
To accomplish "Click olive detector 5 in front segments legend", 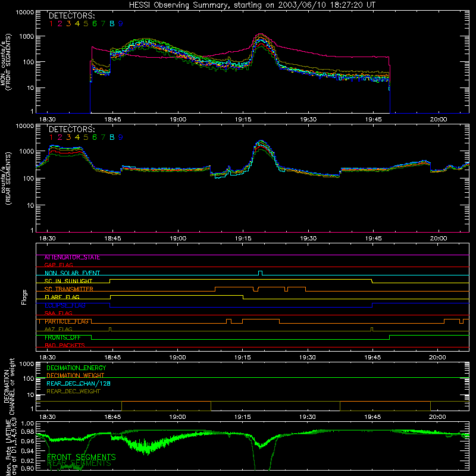I will click(86, 24).
